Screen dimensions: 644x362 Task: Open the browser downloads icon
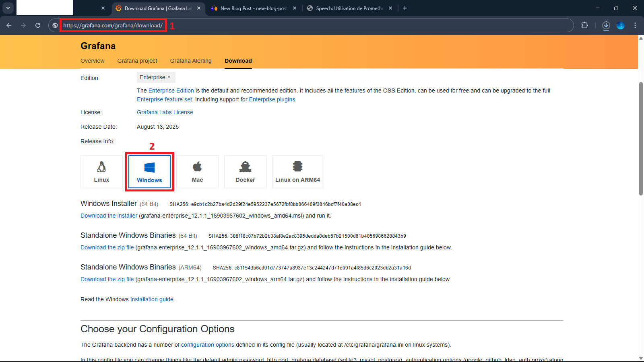coord(606,25)
